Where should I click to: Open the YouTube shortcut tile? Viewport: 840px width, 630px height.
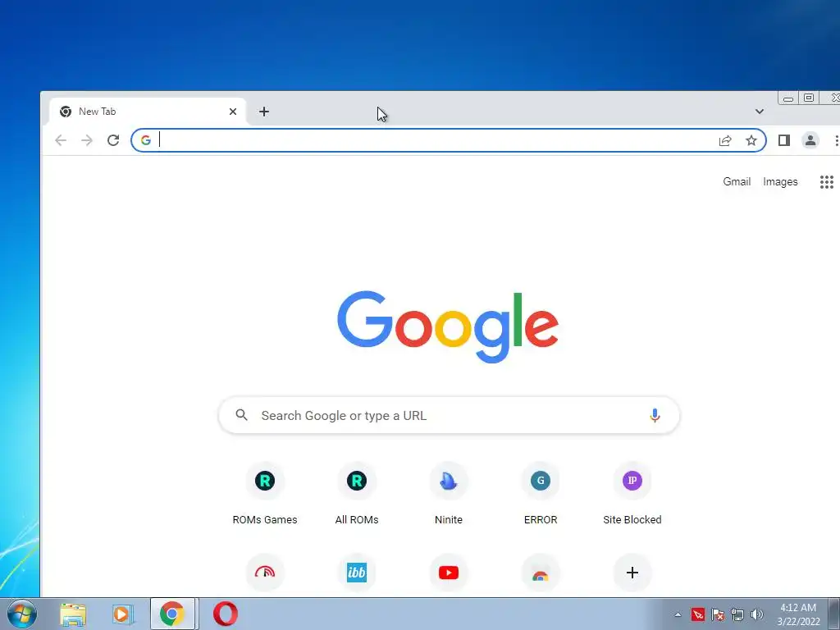[x=449, y=573]
